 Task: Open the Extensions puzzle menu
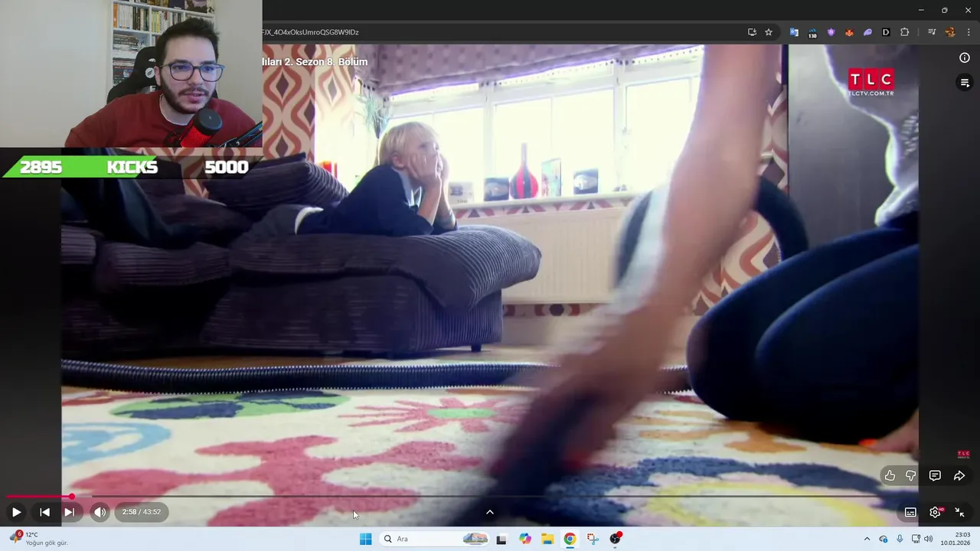904,32
